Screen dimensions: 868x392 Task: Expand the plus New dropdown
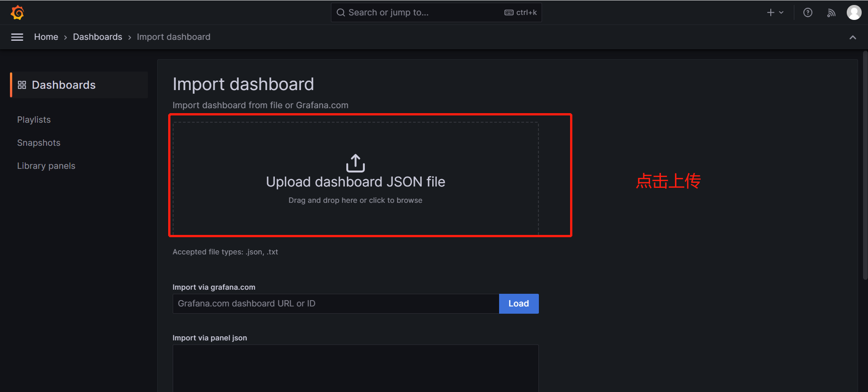[x=775, y=13]
